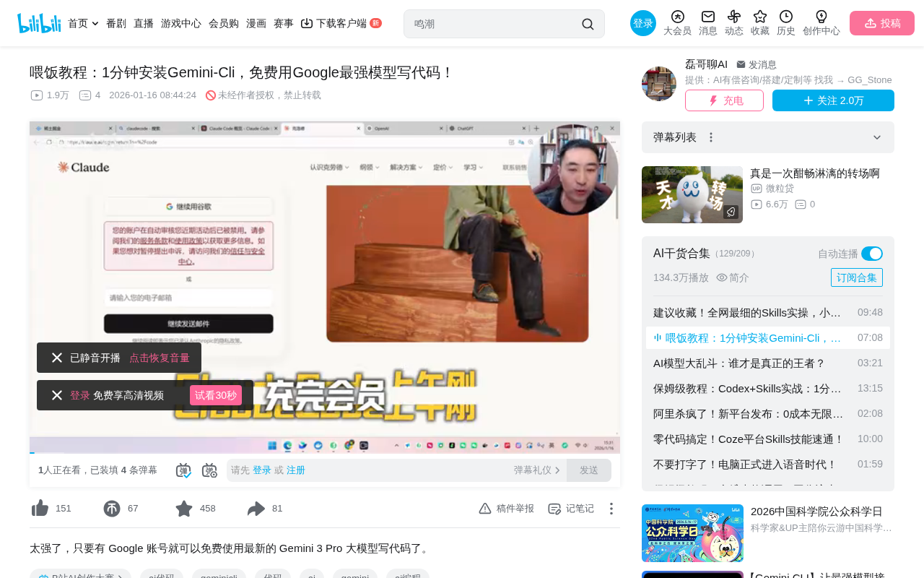Open the 历史 history icon
This screenshot has width=924, height=578.
786,17
